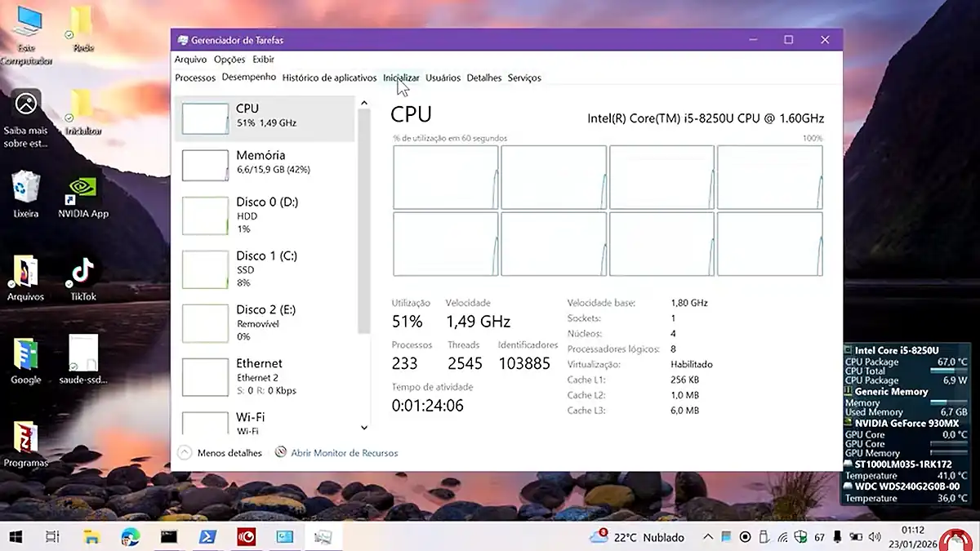This screenshot has height=551, width=980.
Task: Select the Ethernet performance entry
Action: (x=265, y=376)
